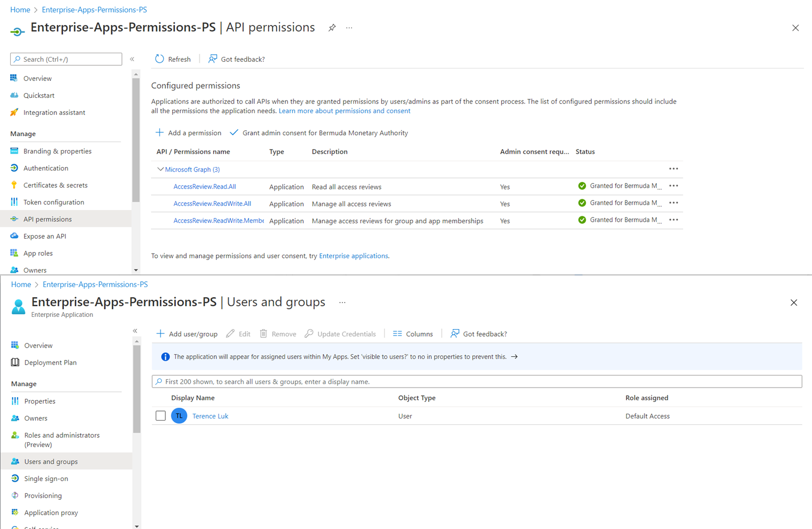Click arrow in the My Apps info banner
Screen dimensions: 812x529
[514, 357]
